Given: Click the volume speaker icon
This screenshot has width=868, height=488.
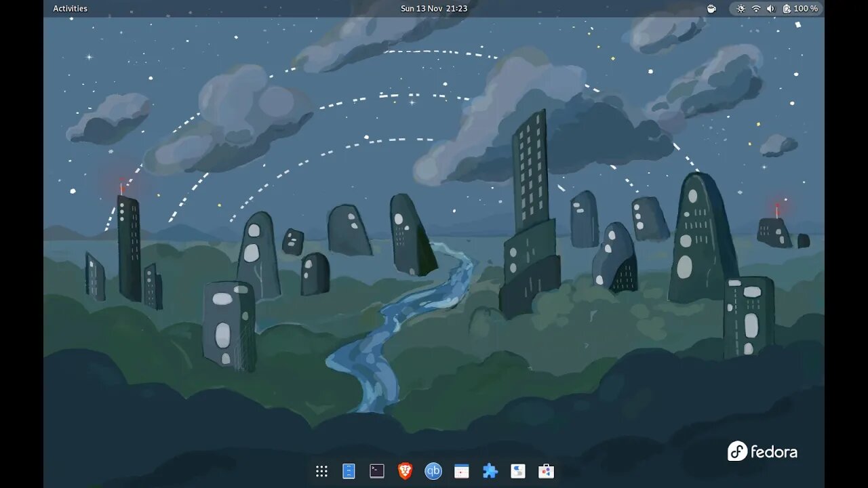Looking at the screenshot, I should click(770, 9).
